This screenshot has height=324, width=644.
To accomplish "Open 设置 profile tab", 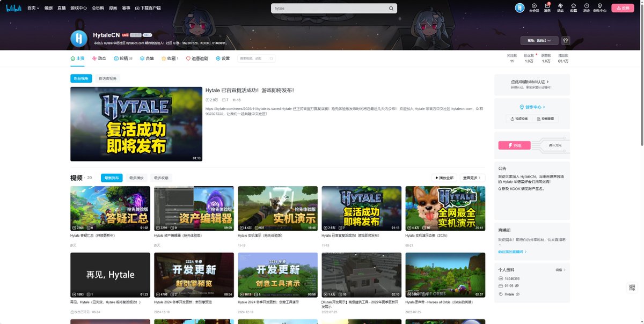I will click(223, 58).
